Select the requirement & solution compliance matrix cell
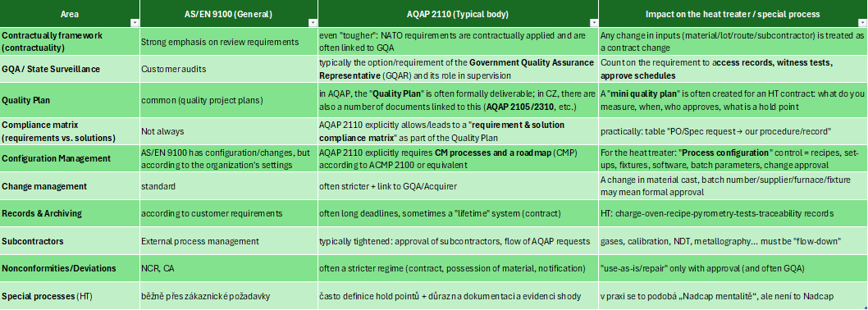 (x=459, y=131)
